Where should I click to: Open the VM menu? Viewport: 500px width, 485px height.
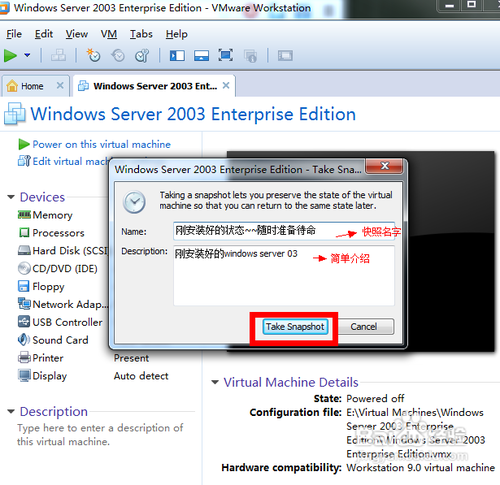click(109, 34)
